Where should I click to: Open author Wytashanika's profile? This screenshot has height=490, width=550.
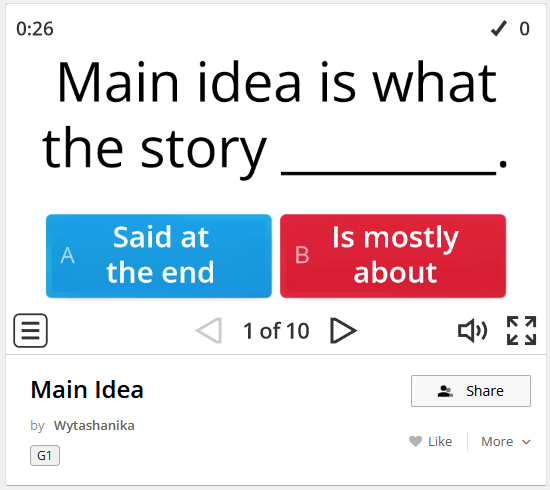pos(94,425)
